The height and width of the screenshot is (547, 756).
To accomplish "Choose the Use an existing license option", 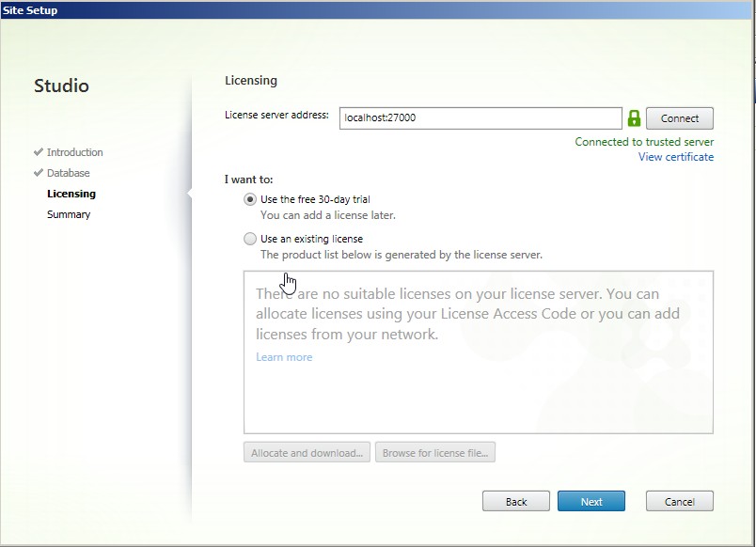I will click(x=249, y=239).
